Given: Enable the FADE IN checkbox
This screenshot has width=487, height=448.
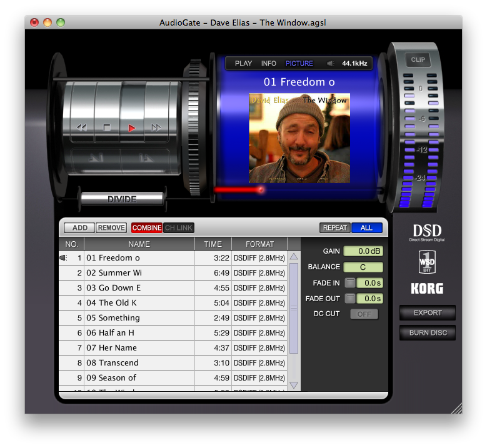Looking at the screenshot, I should [x=349, y=283].
